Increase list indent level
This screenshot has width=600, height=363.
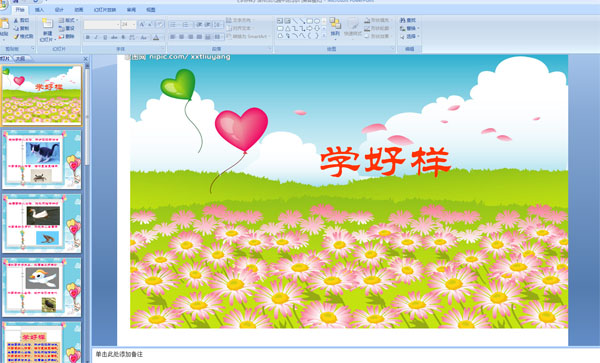[x=207, y=24]
